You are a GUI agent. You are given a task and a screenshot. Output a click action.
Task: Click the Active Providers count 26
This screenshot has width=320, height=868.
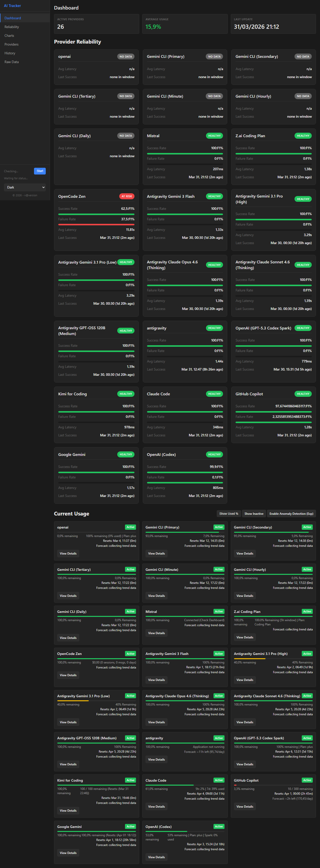coord(60,27)
